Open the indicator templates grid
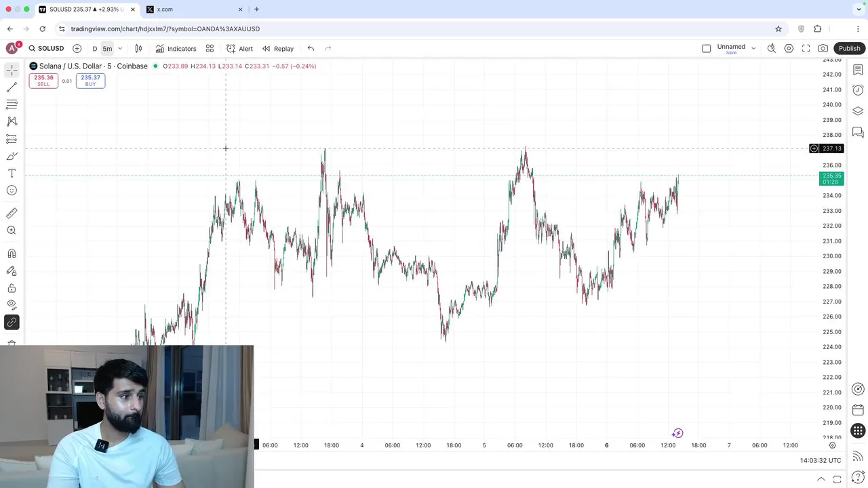 coord(210,49)
